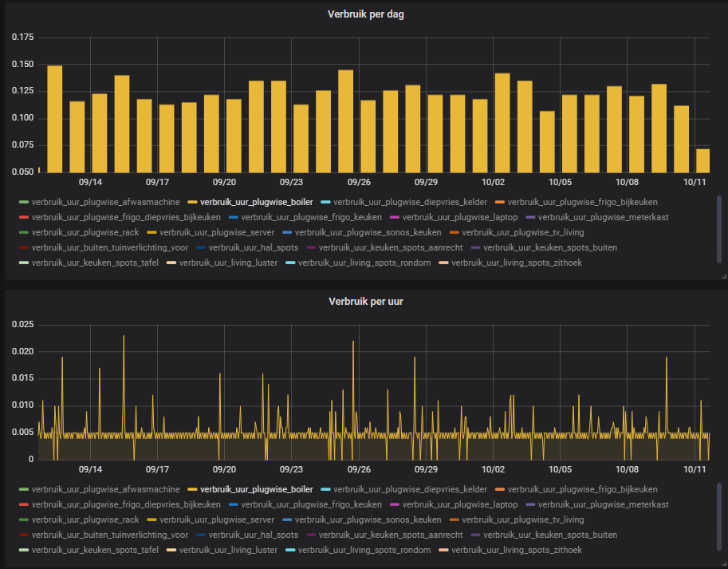Click the last short bar in Verbruik per dag chart

702,160
